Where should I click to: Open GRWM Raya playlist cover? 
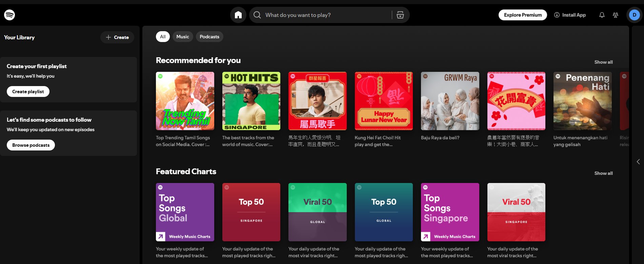click(450, 101)
